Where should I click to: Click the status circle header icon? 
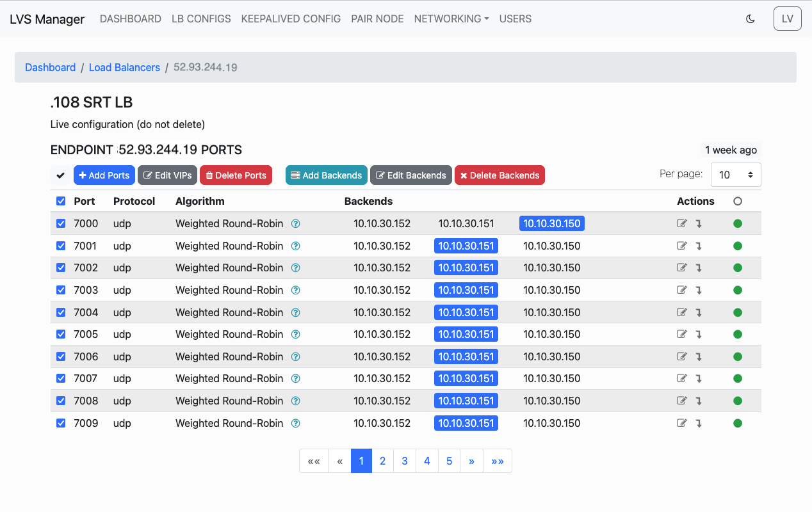738,201
